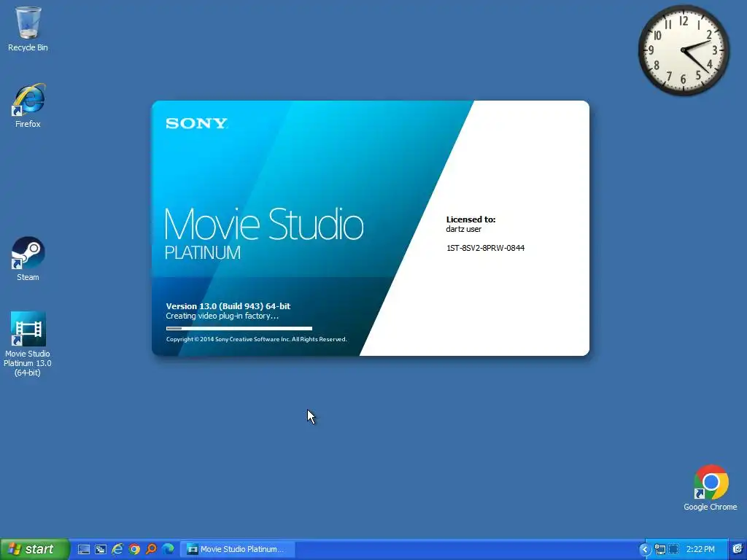Click the dashed-square tray icon
Viewport: 747px width, 560px height.
click(673, 550)
